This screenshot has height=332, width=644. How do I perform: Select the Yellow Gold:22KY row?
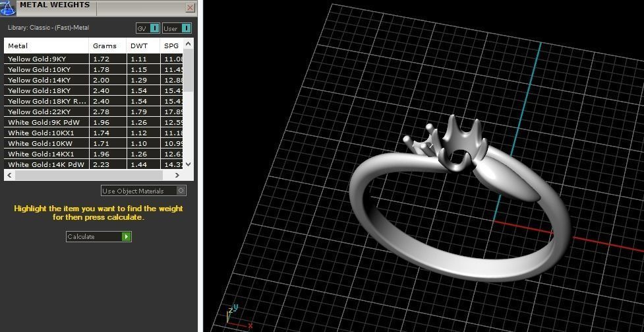pyautogui.click(x=94, y=112)
